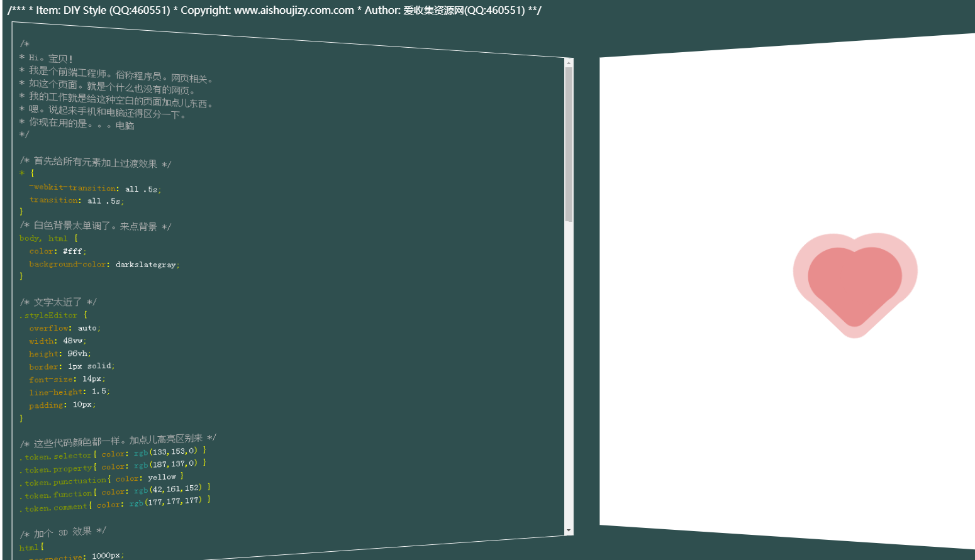Click the pink heart shape
Screen dimensions: 975x560
tap(855, 285)
